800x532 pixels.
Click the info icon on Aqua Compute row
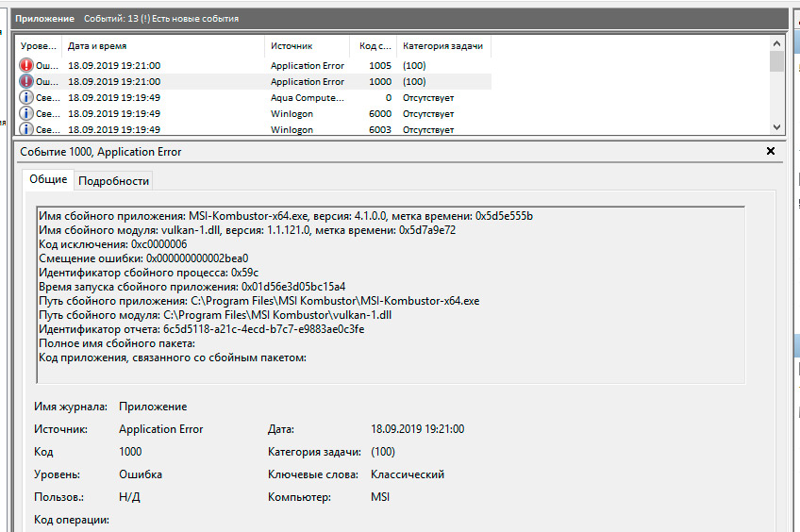[x=26, y=97]
